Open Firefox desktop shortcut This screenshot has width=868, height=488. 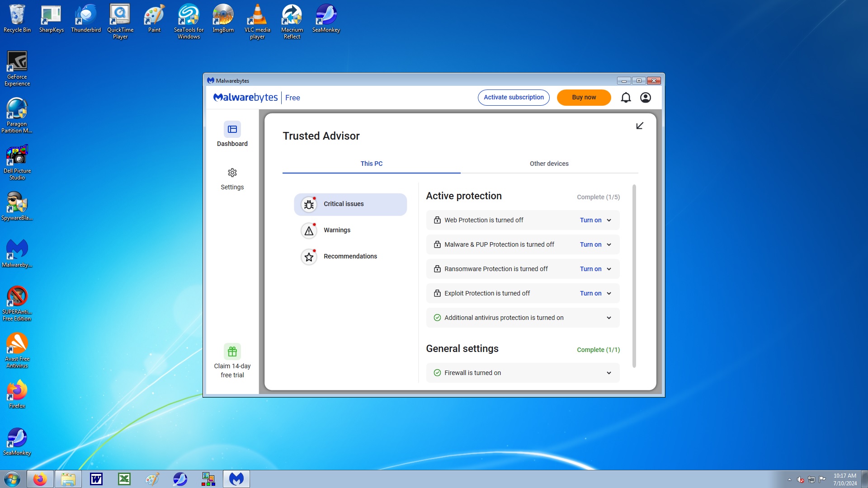click(x=17, y=394)
